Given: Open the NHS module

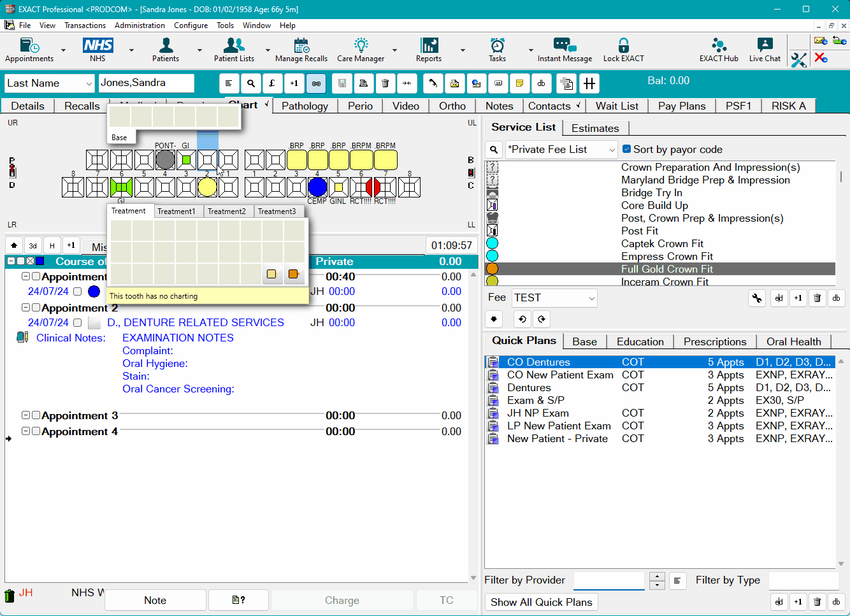Looking at the screenshot, I should 97,50.
